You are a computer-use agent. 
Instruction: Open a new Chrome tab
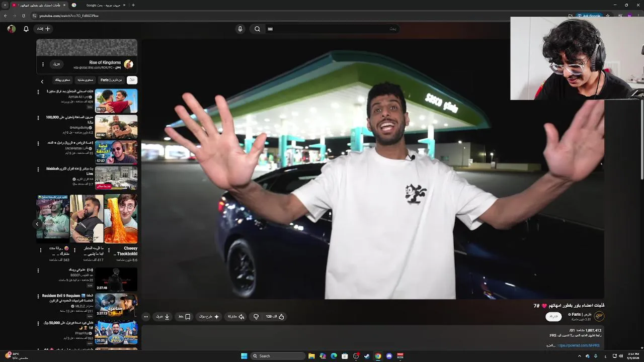[133, 5]
